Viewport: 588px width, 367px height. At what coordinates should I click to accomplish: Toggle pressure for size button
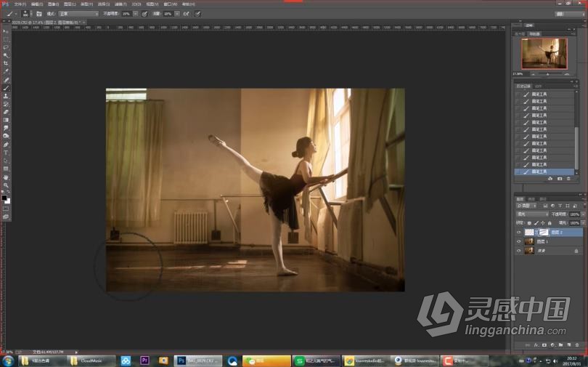point(197,14)
